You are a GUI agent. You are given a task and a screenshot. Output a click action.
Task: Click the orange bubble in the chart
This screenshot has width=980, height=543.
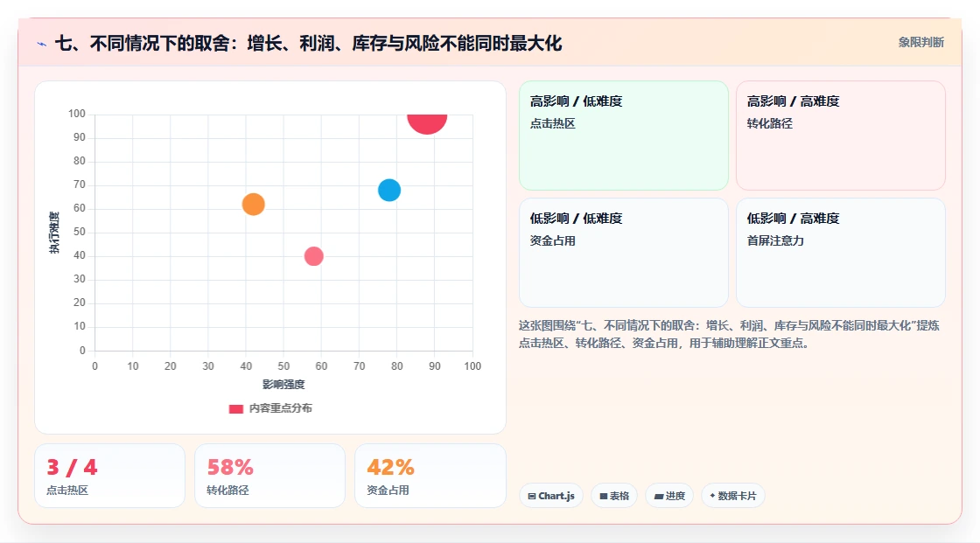253,205
